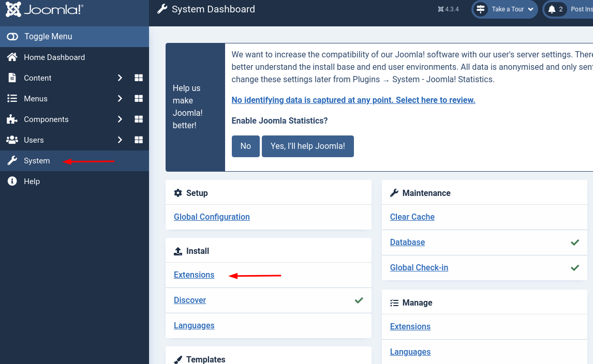Click the System wrench icon in the sidebar
The image size is (593, 364).
tap(12, 161)
